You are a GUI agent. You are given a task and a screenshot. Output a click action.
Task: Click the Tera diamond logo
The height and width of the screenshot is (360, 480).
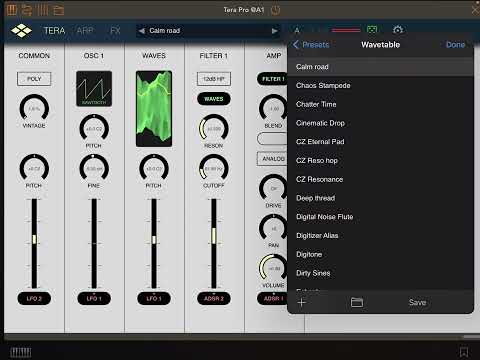21,31
